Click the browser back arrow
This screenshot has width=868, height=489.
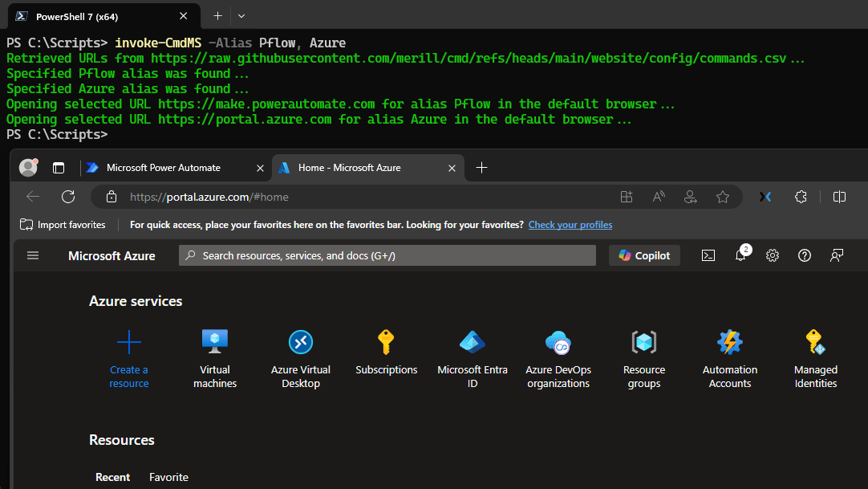33,197
